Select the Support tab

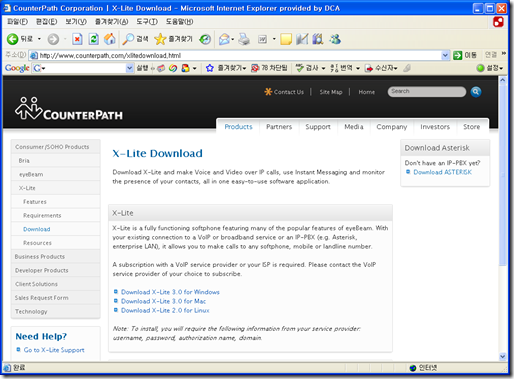pyautogui.click(x=318, y=127)
